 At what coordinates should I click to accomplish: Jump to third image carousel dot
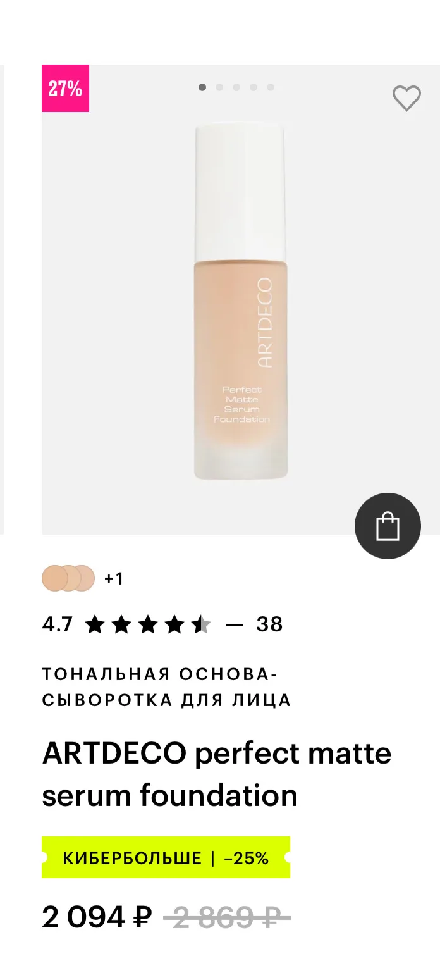click(236, 87)
